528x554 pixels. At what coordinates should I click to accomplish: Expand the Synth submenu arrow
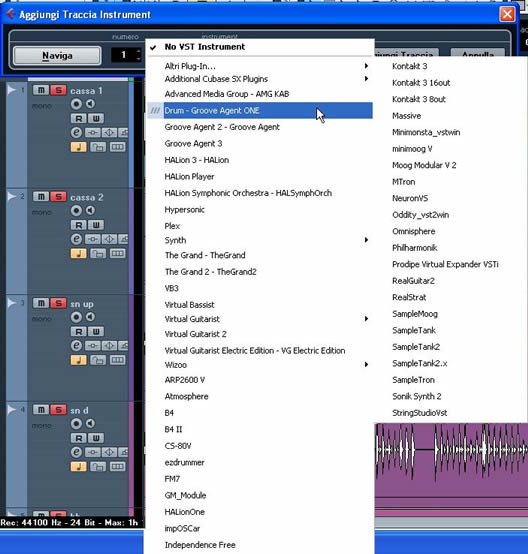click(x=366, y=240)
